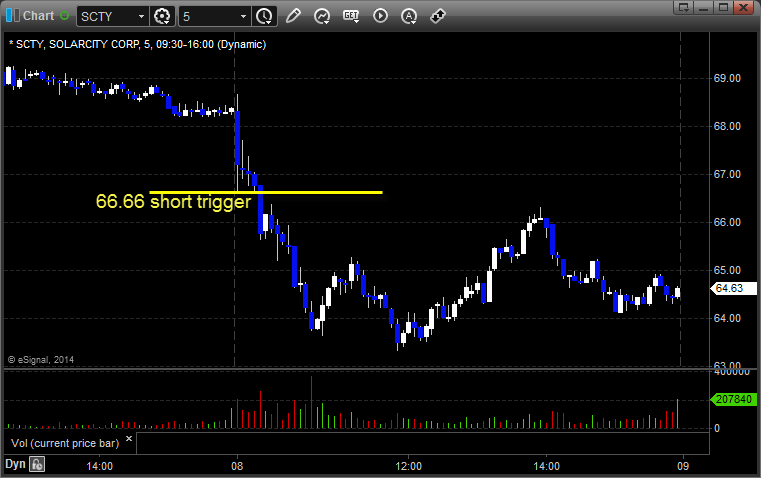This screenshot has height=478, width=761.
Task: Maximize the Chart window
Action: coord(723,7)
